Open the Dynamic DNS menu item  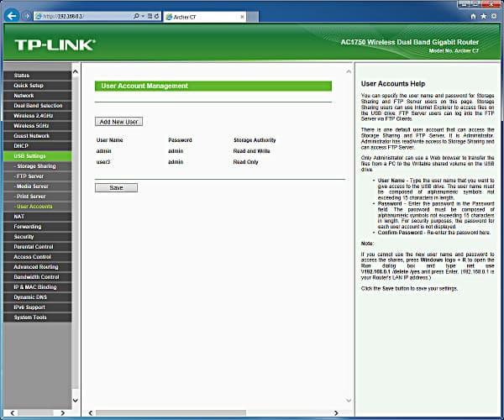38,297
